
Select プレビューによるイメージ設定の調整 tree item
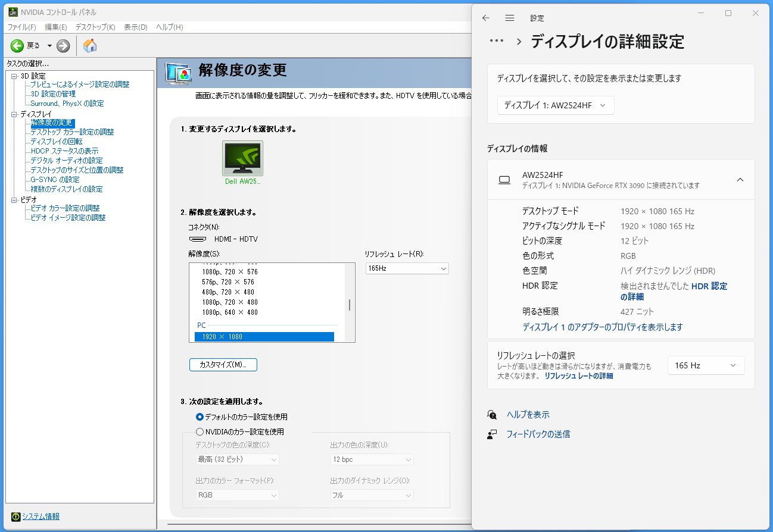[80, 85]
